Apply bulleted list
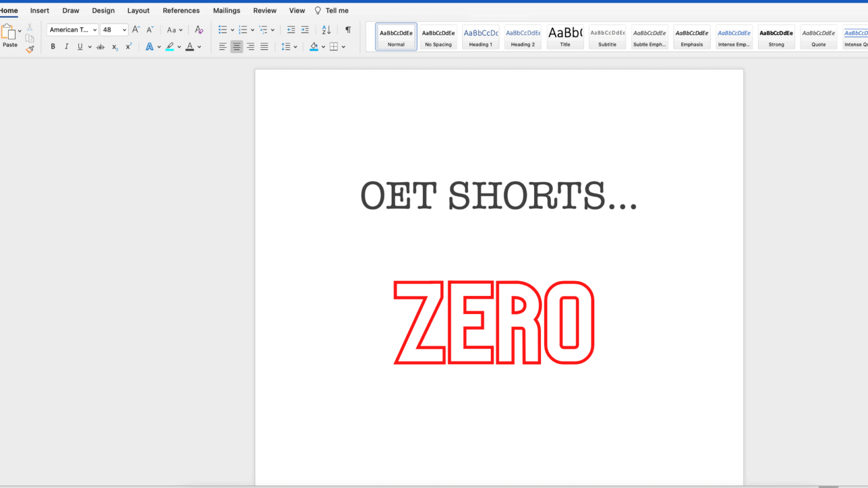The height and width of the screenshot is (488, 868). click(222, 29)
